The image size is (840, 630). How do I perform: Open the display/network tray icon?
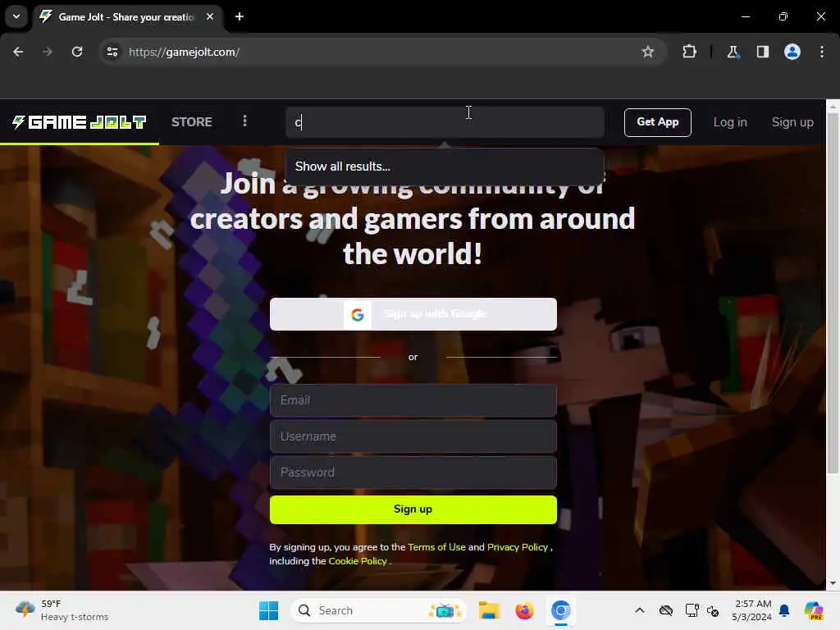pyautogui.click(x=692, y=610)
